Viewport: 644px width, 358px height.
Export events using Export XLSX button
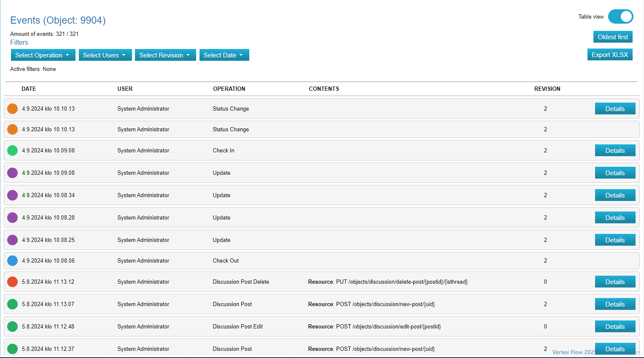click(x=609, y=54)
